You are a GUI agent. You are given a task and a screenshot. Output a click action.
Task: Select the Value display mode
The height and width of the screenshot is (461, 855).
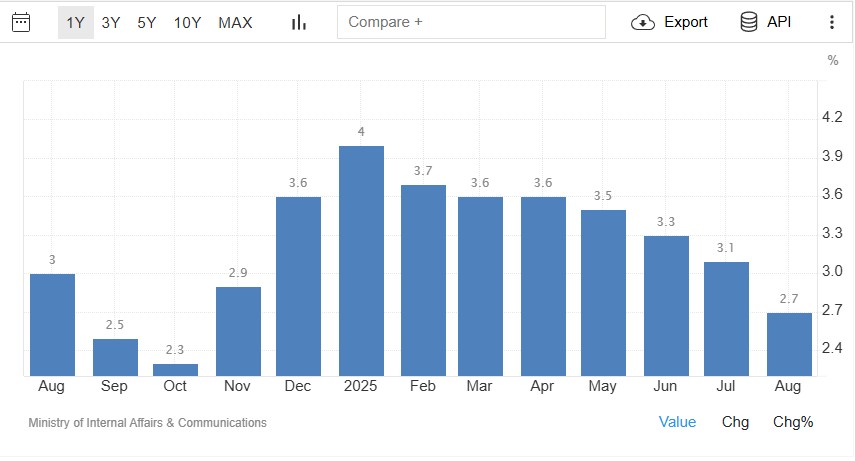(x=677, y=422)
